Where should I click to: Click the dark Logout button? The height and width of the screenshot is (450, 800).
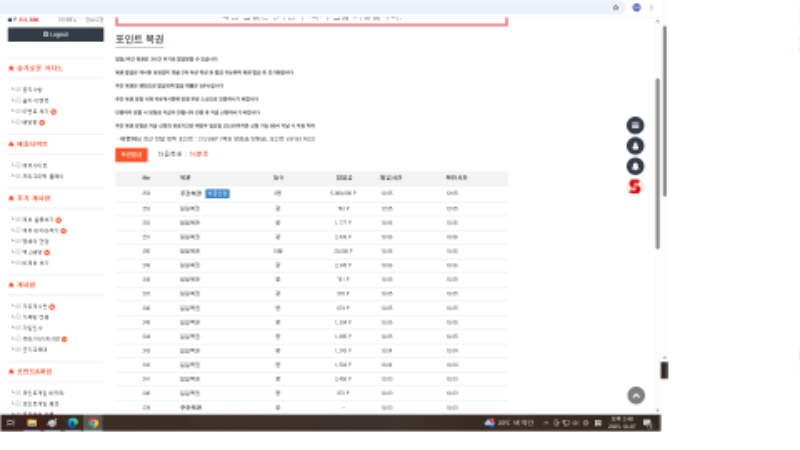pos(55,34)
